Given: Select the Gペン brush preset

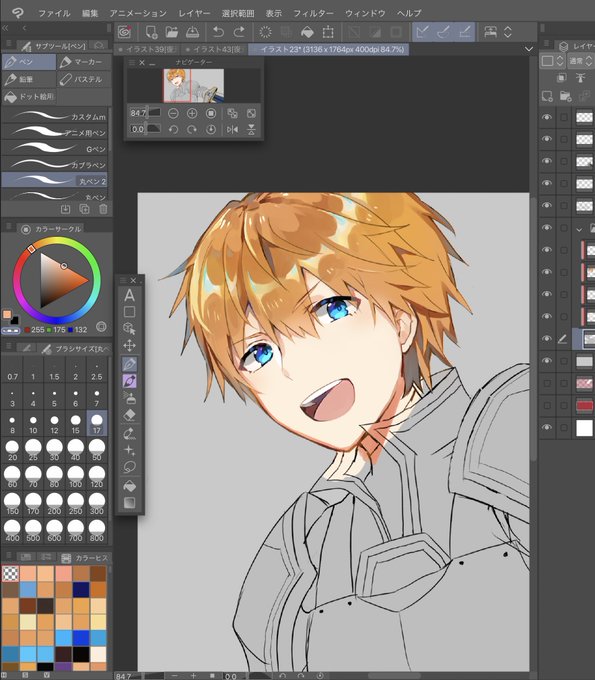Looking at the screenshot, I should (x=54, y=149).
